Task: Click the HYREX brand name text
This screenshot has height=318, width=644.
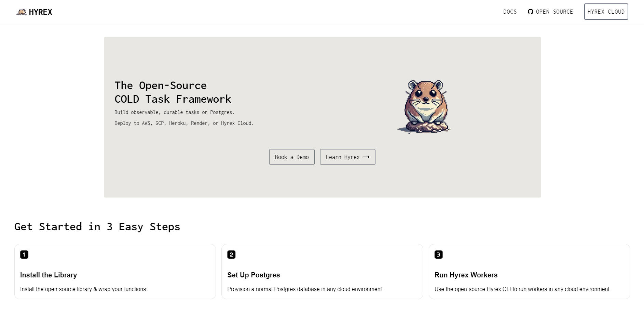Action: (x=41, y=12)
